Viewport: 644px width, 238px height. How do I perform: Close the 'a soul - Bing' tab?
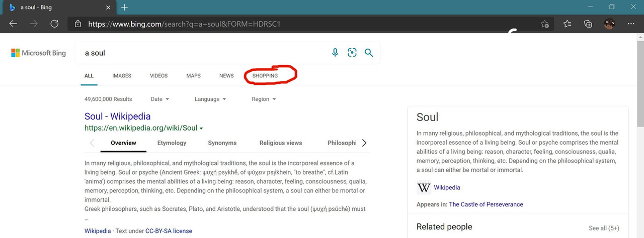click(108, 8)
